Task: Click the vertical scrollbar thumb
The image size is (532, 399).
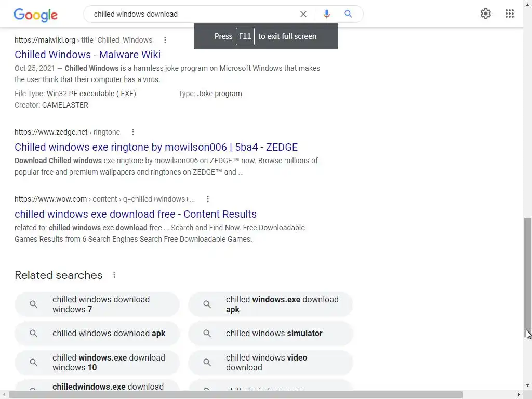Action: coord(527,276)
